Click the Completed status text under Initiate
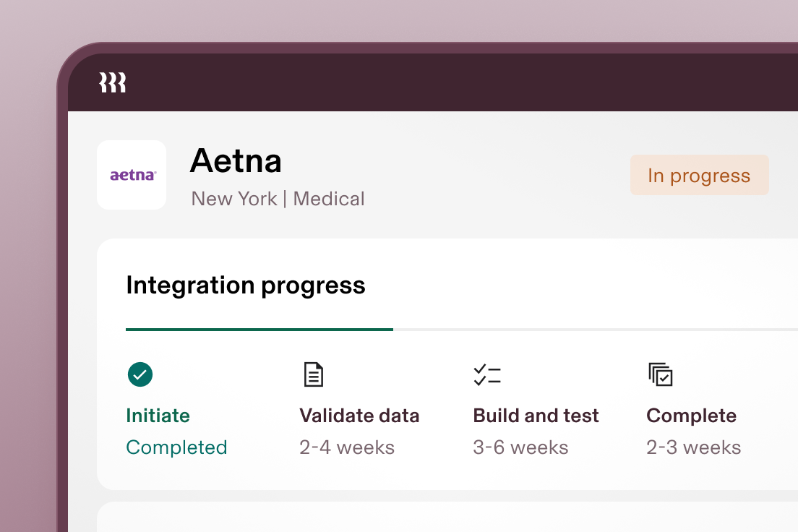 tap(176, 447)
